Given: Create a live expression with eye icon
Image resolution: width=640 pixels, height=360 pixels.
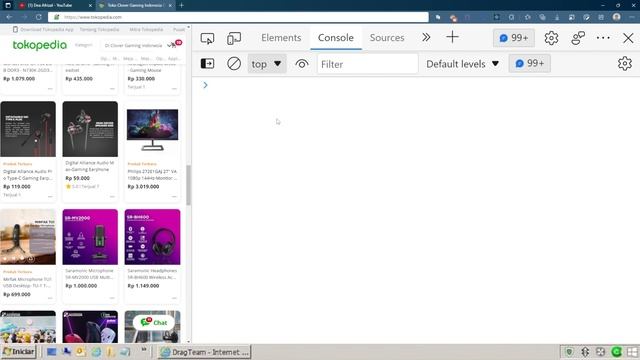Looking at the screenshot, I should click(302, 64).
